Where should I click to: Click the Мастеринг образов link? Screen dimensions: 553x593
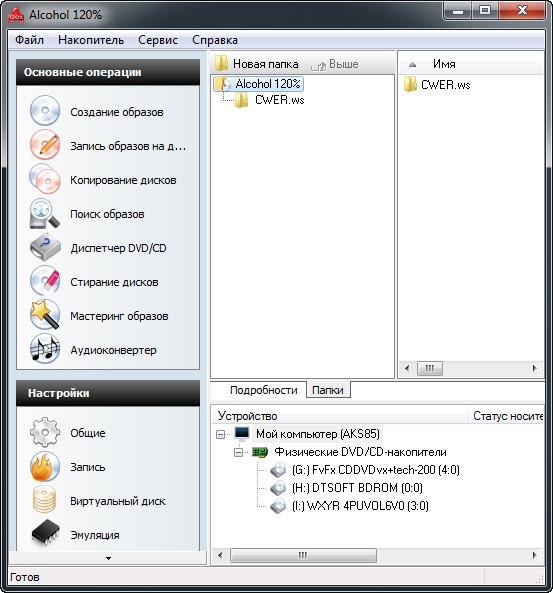point(119,316)
